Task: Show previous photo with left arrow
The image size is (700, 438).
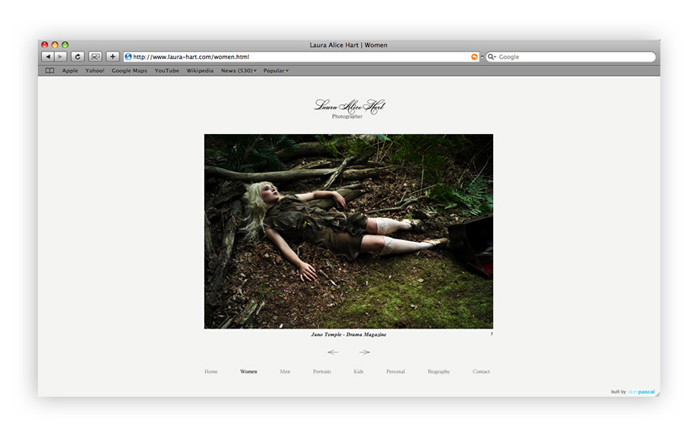Action: point(333,352)
